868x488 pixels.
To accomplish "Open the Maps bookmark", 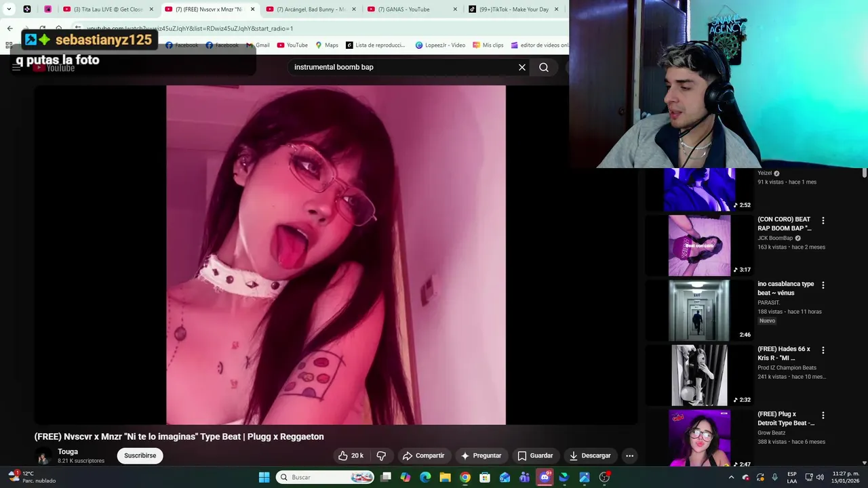I will [327, 45].
